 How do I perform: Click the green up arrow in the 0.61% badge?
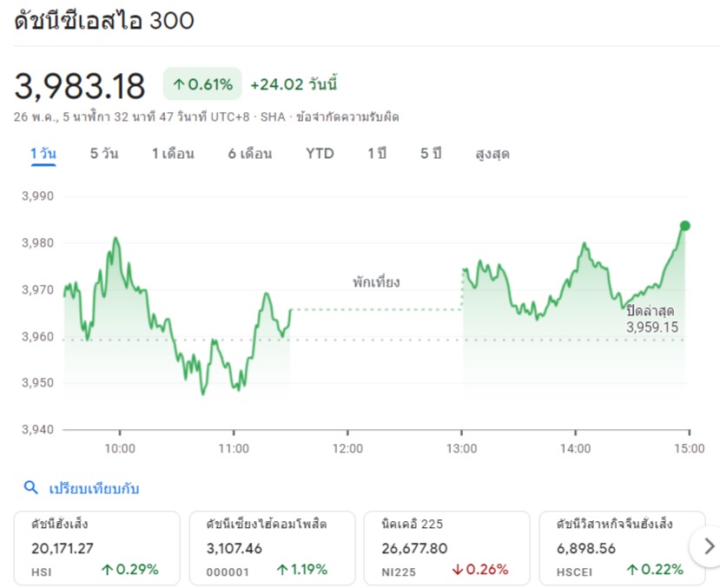pyautogui.click(x=179, y=84)
